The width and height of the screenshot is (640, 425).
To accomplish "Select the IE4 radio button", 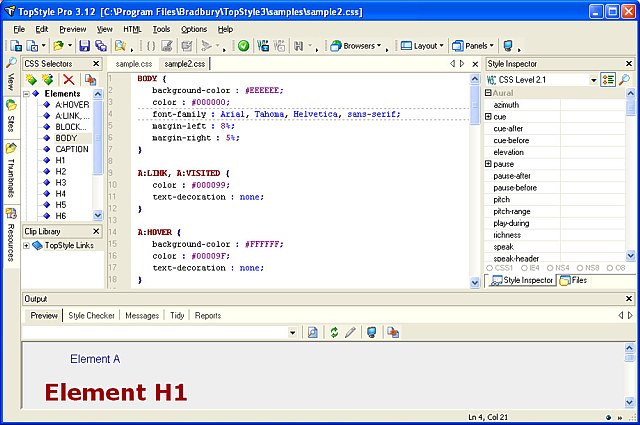I will click(524, 268).
